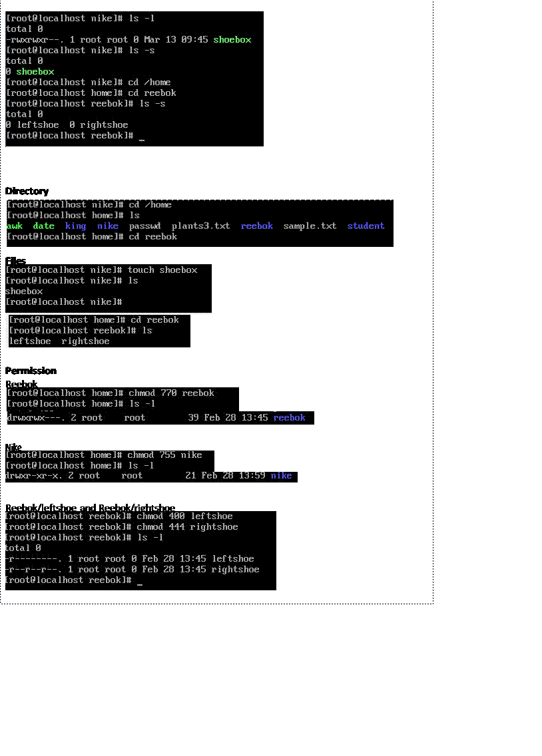Image resolution: width=542 pixels, height=756 pixels.
Task: Click the "chmod 755 nike" command
Action: point(165,455)
